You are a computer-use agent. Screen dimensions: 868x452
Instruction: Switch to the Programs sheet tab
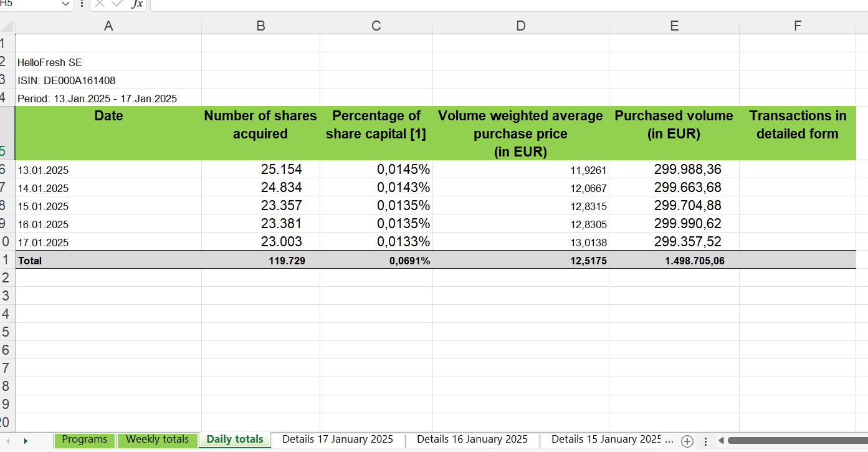click(x=85, y=440)
